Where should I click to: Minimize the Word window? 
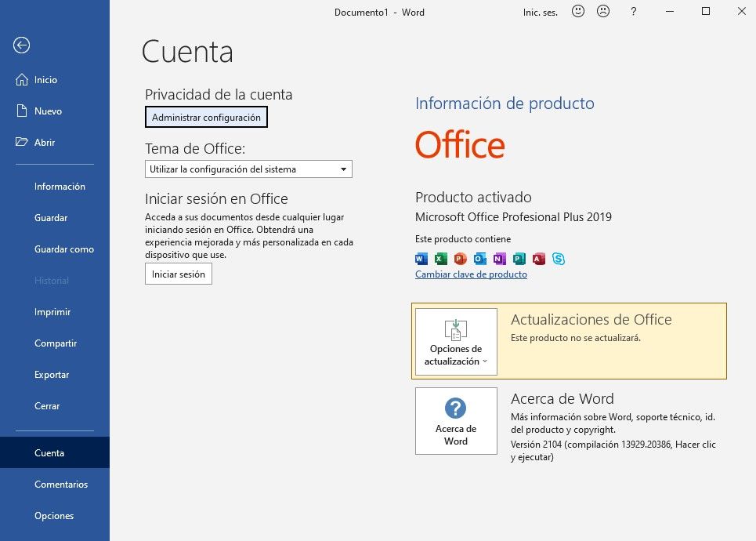point(670,11)
